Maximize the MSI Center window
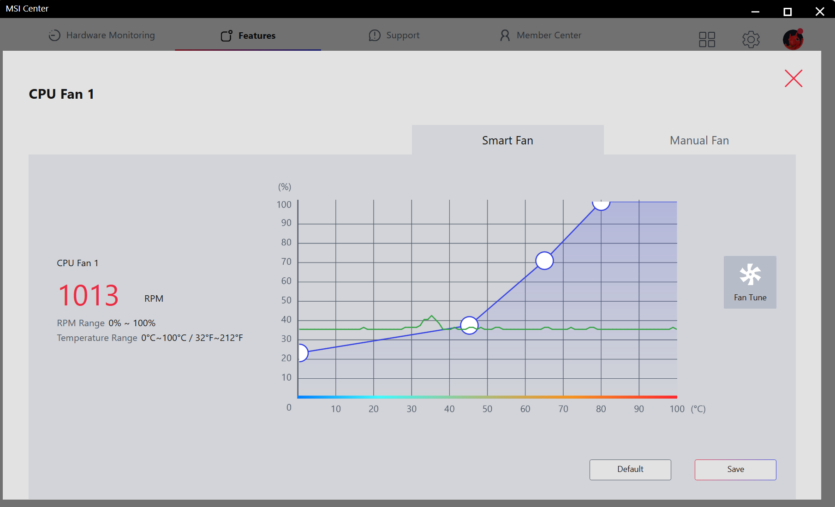835x507 pixels. 788,11
